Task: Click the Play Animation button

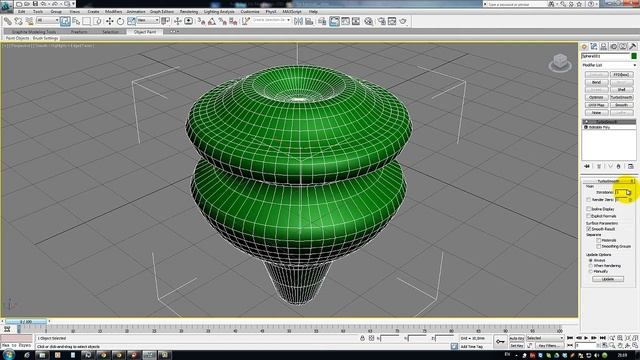Action: pyautogui.click(x=586, y=338)
